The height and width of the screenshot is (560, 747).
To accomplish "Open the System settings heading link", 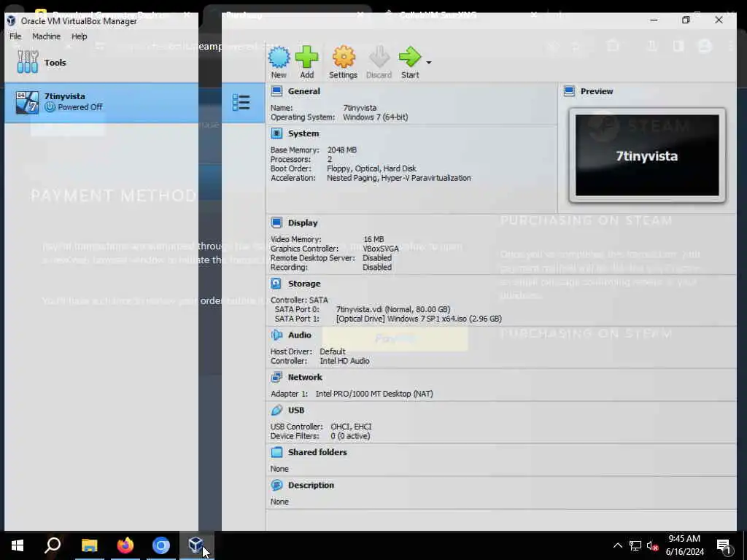I will [303, 133].
